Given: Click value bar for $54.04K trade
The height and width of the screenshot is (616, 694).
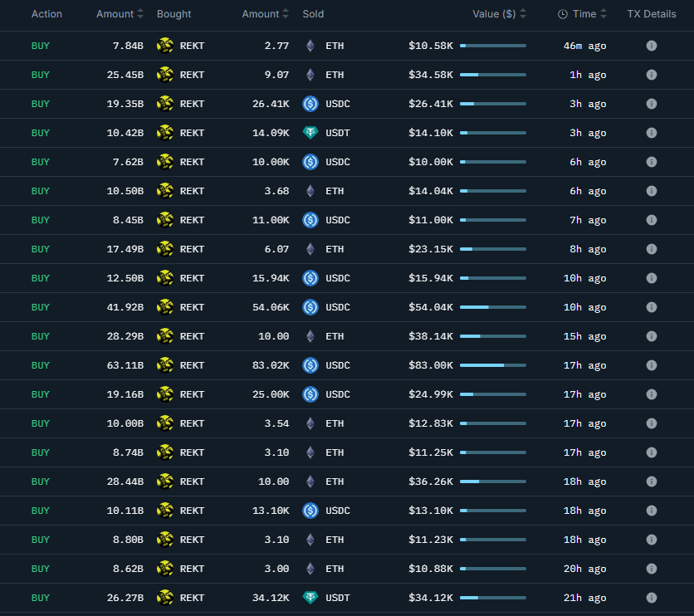Looking at the screenshot, I should click(493, 307).
